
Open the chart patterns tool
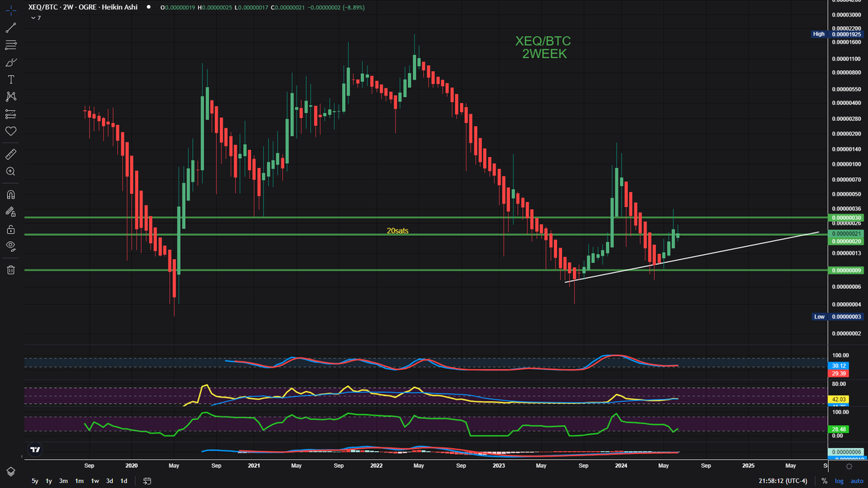10,96
